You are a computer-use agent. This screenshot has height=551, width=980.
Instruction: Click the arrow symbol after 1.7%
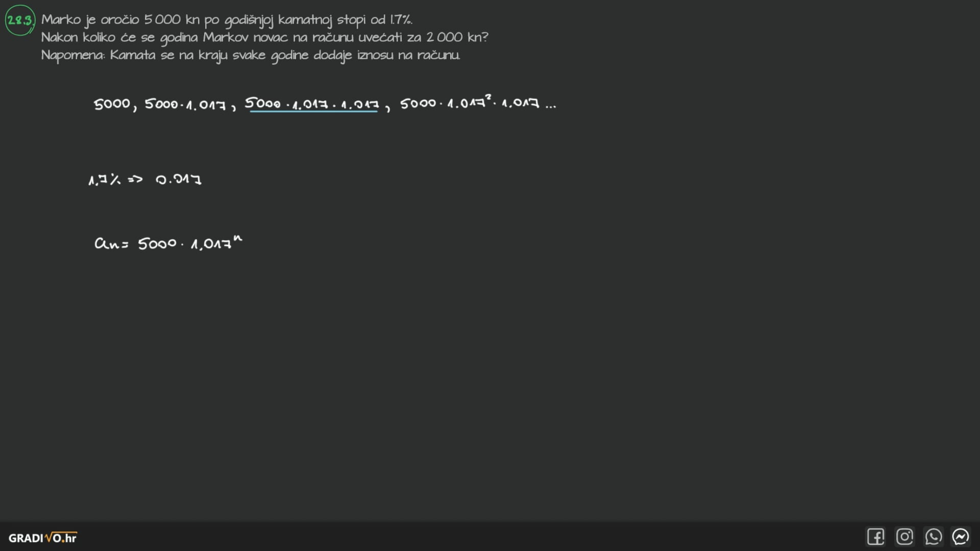(135, 180)
